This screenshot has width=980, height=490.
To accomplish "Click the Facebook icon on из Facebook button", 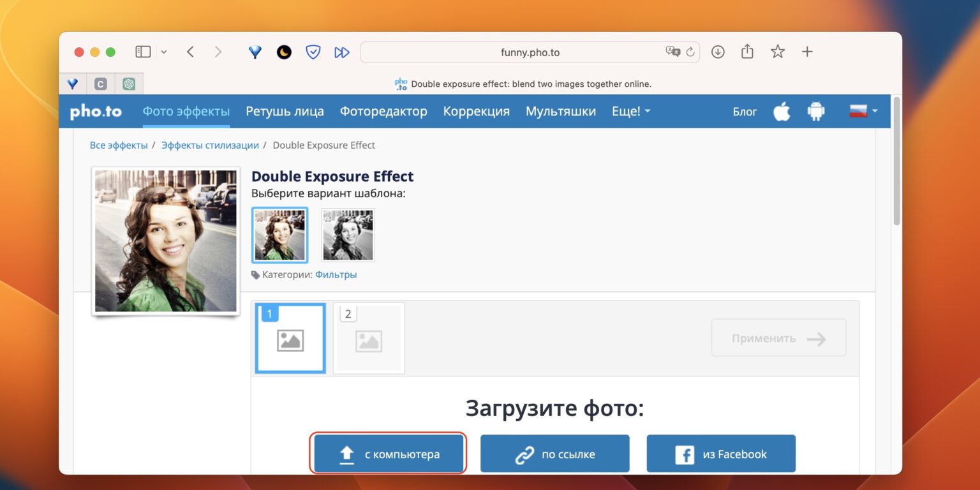I will [x=685, y=454].
